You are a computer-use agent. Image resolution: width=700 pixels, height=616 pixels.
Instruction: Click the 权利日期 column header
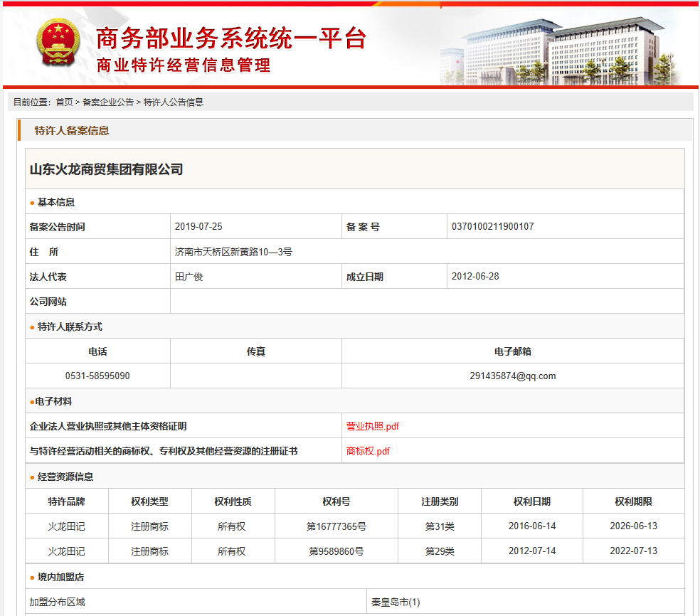coord(532,501)
